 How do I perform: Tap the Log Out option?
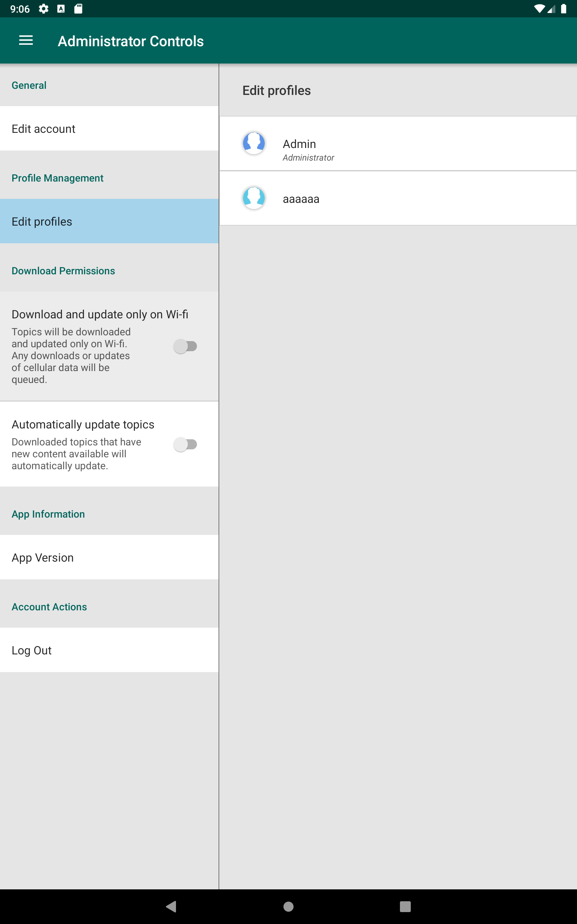point(110,650)
